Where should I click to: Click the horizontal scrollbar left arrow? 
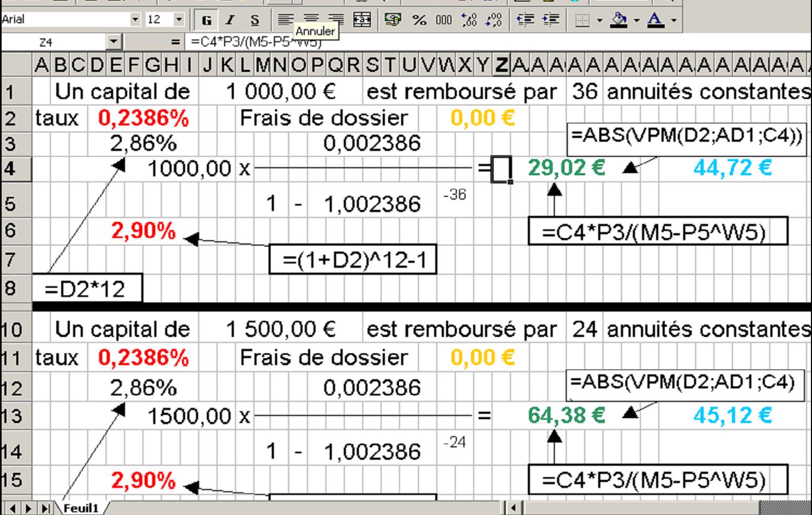(513, 508)
